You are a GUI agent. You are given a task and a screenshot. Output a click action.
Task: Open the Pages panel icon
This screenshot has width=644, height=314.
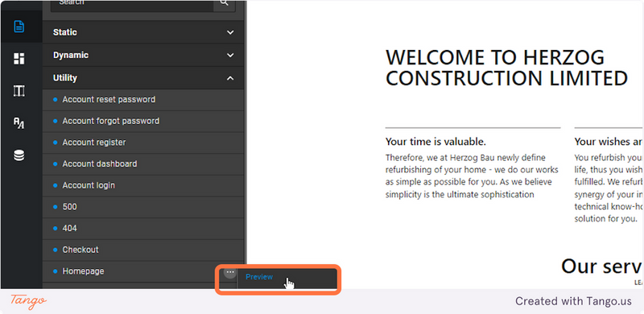point(19,27)
